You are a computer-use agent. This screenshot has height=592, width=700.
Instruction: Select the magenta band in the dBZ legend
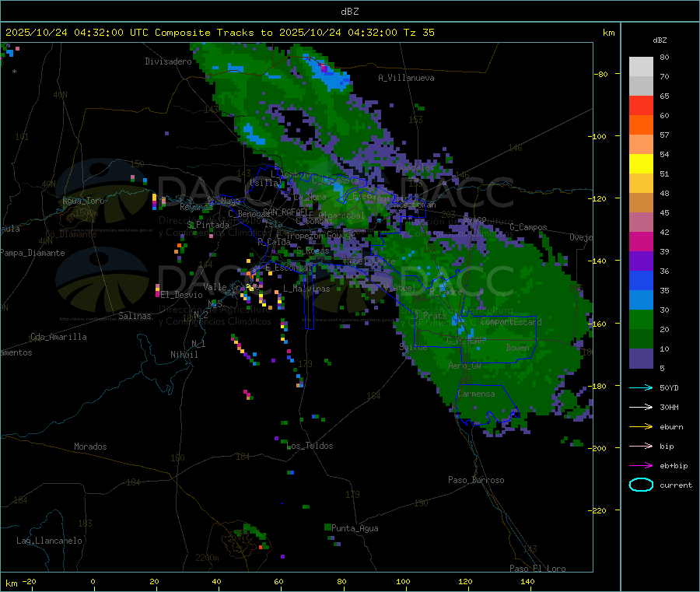(641, 241)
